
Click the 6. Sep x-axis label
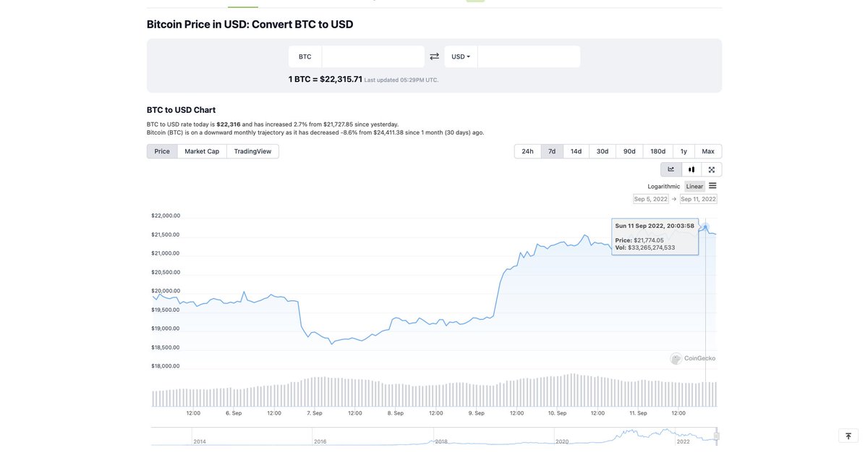point(234,413)
